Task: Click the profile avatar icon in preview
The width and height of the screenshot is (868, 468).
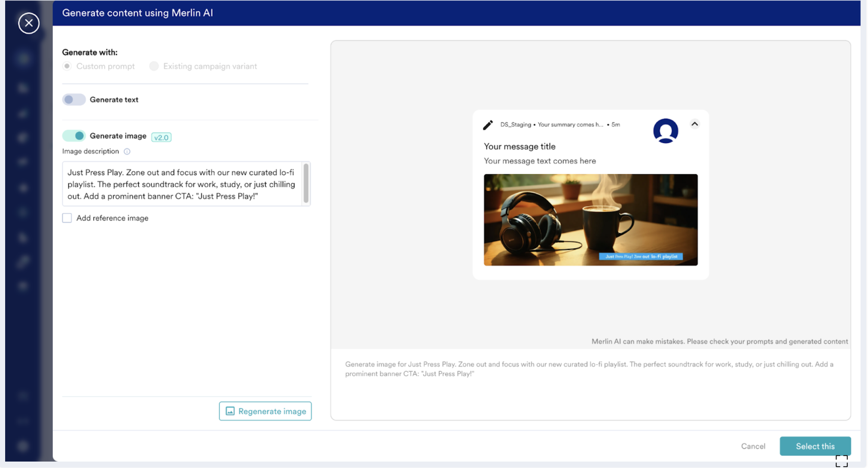Action: pyautogui.click(x=665, y=131)
